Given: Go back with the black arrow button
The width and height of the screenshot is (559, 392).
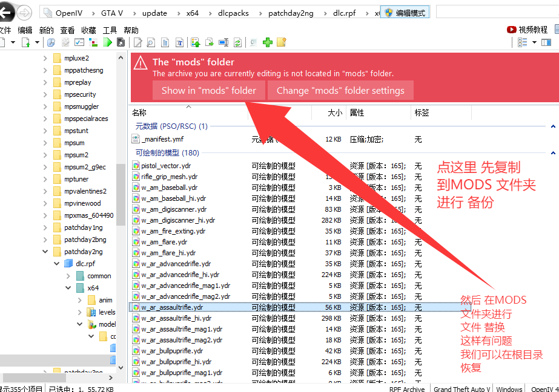Looking at the screenshot, I should click(7, 13).
